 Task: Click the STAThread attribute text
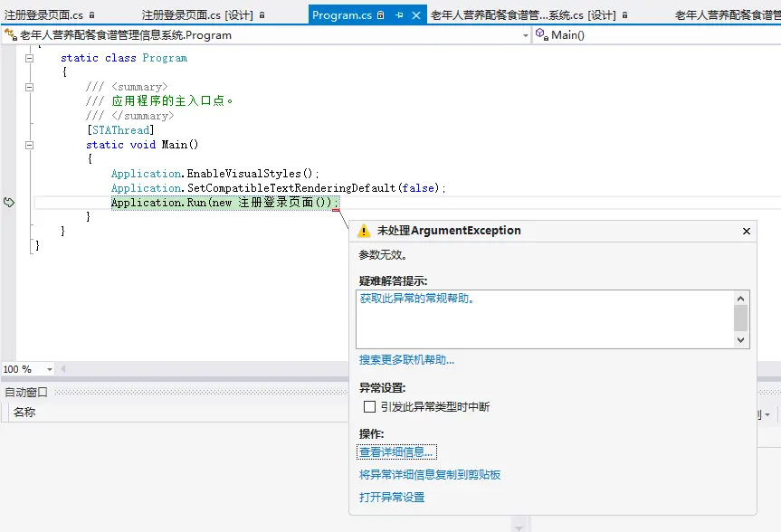point(120,130)
